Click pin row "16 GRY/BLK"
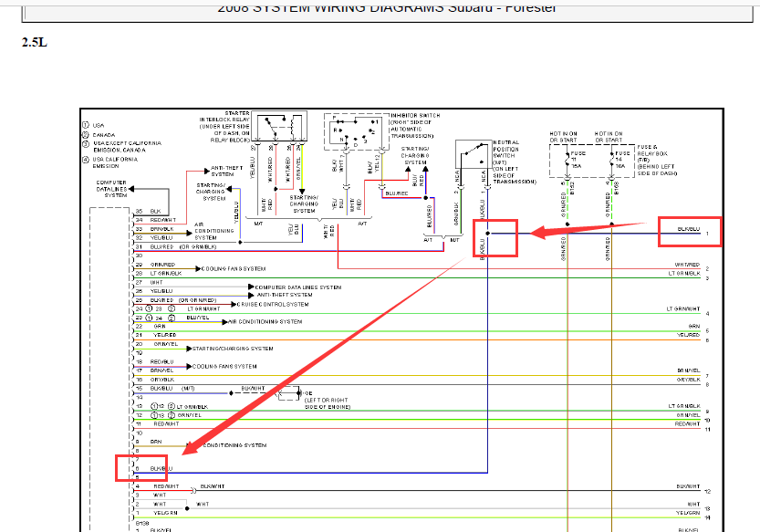This screenshot has width=760, height=532. pos(154,380)
